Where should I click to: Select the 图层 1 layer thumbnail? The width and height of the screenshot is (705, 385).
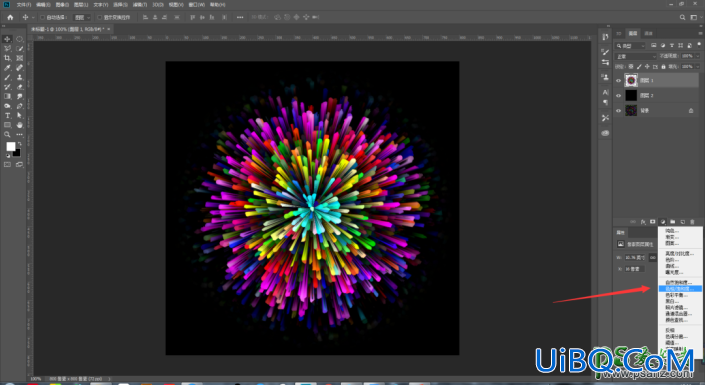[631, 81]
